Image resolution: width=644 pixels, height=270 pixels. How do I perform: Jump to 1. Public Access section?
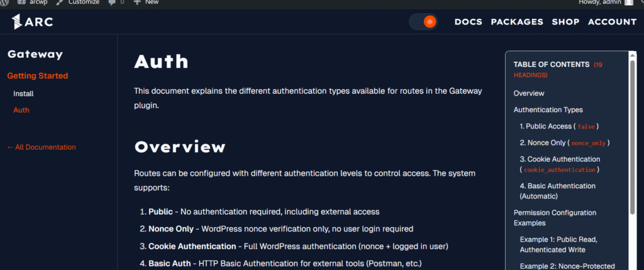coord(559,126)
